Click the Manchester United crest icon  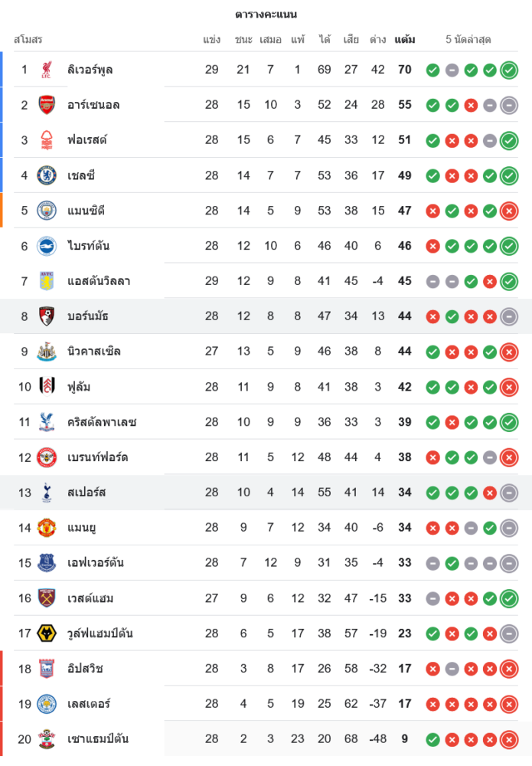click(47, 528)
